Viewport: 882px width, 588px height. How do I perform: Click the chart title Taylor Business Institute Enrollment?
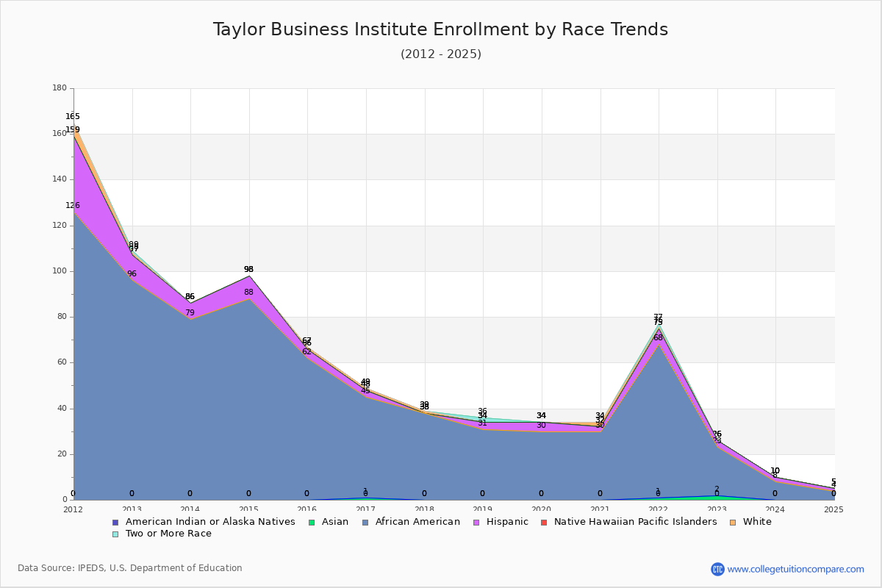441,29
